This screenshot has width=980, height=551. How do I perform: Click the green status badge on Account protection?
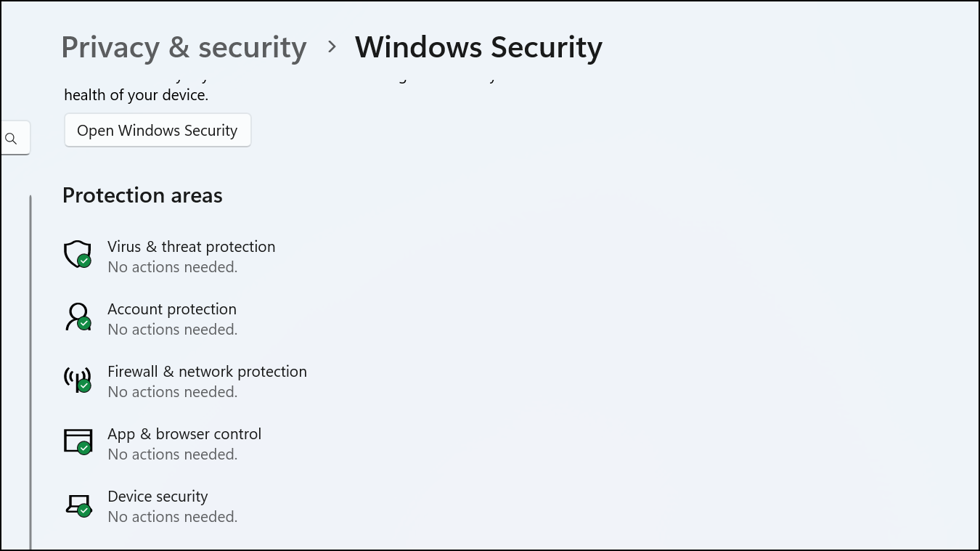pyautogui.click(x=83, y=323)
